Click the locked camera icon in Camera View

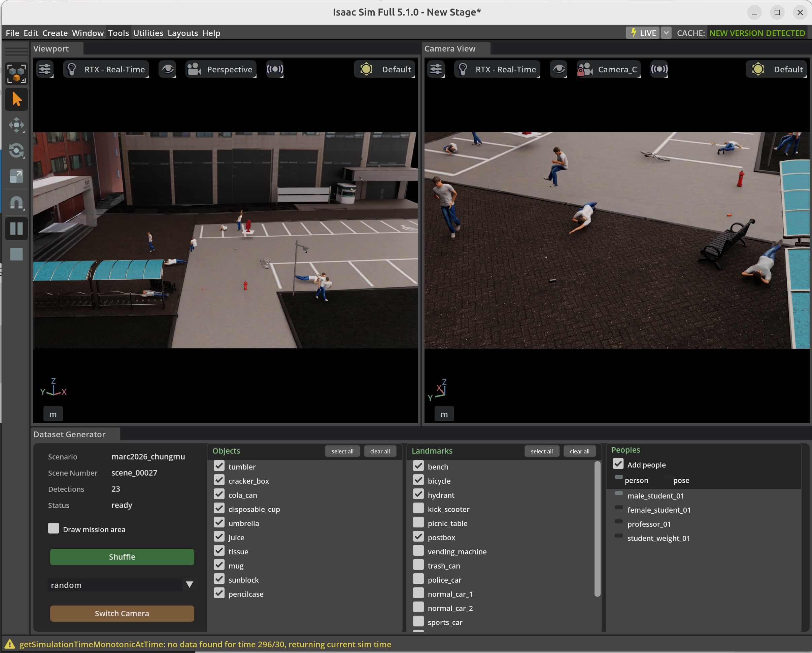point(585,69)
